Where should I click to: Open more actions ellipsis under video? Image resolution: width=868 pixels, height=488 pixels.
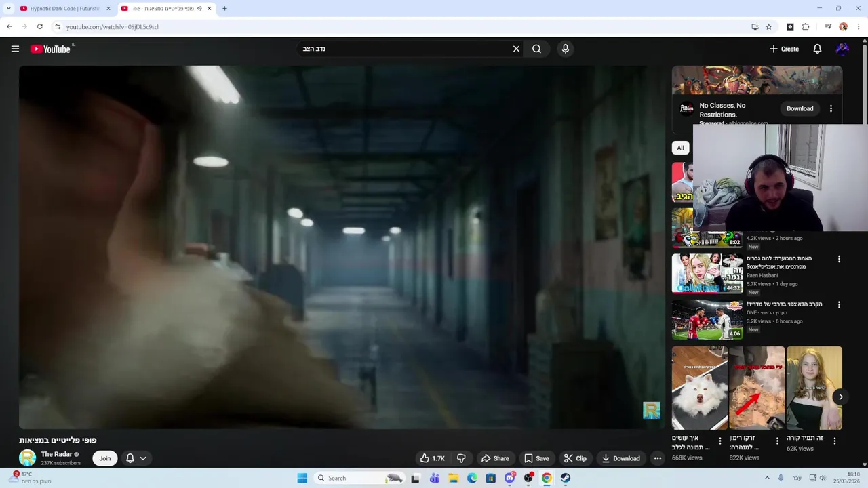click(657, 458)
